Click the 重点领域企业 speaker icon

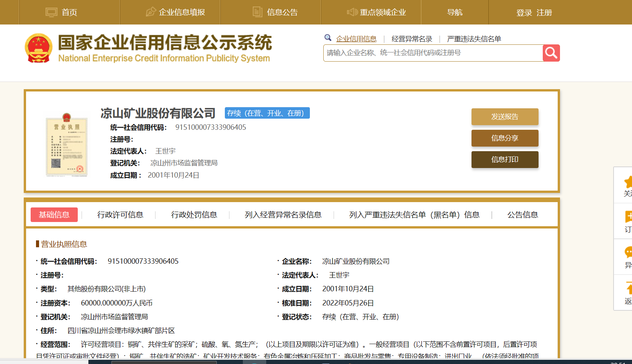coord(352,12)
